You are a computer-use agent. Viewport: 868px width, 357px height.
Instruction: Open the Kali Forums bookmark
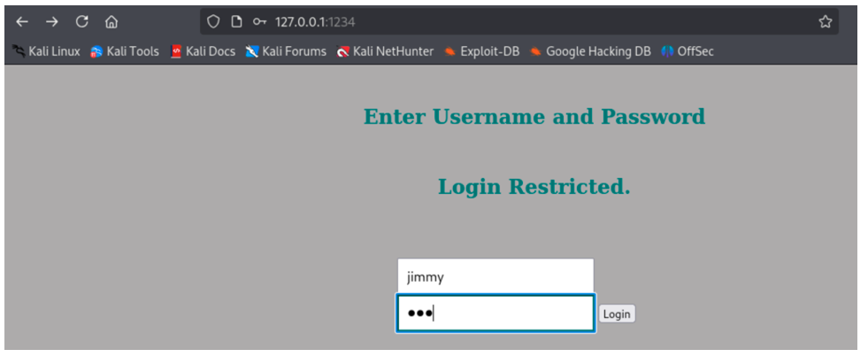pos(286,51)
